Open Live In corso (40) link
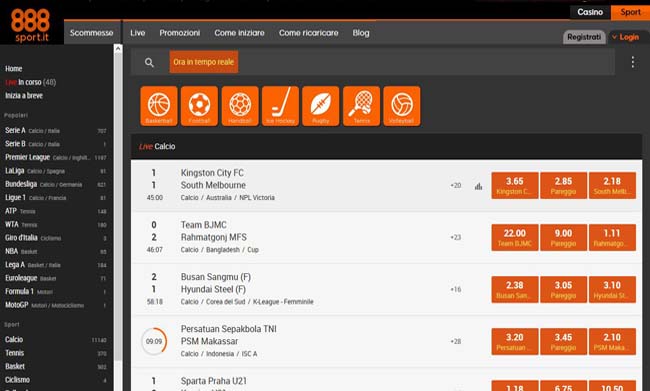This screenshot has height=391, width=650. [31, 82]
